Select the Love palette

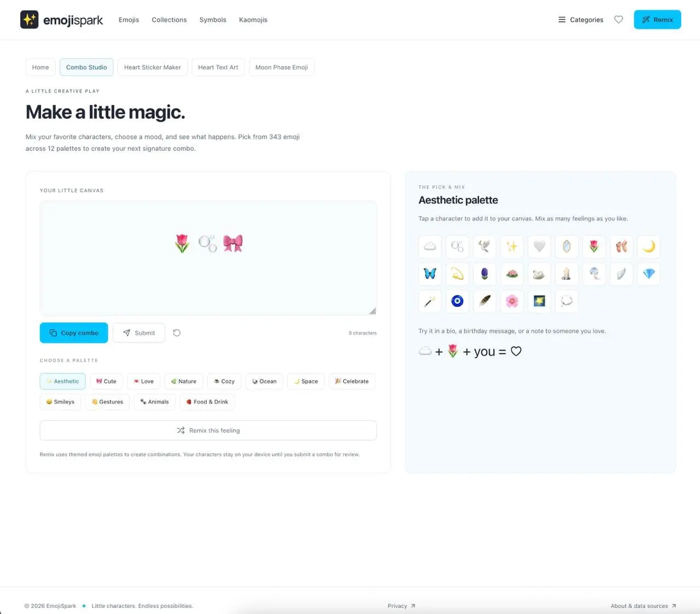point(144,382)
